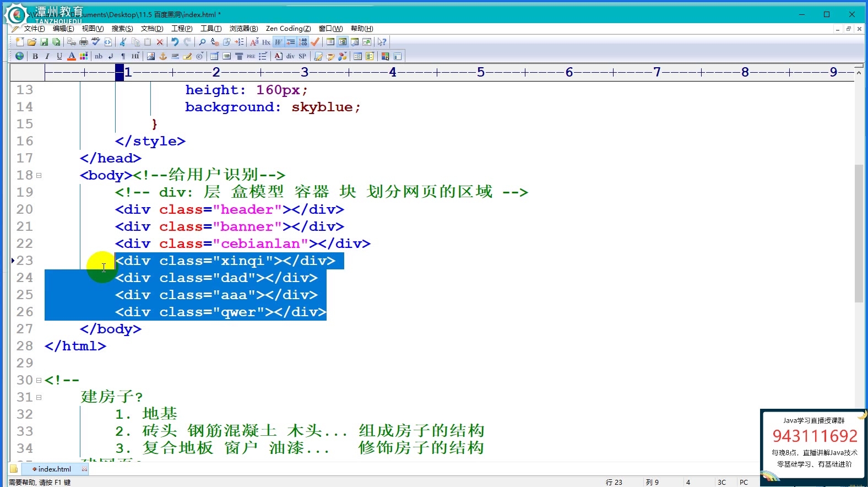The height and width of the screenshot is (487, 868).
Task: Toggle auto indent button
Action: click(x=291, y=42)
